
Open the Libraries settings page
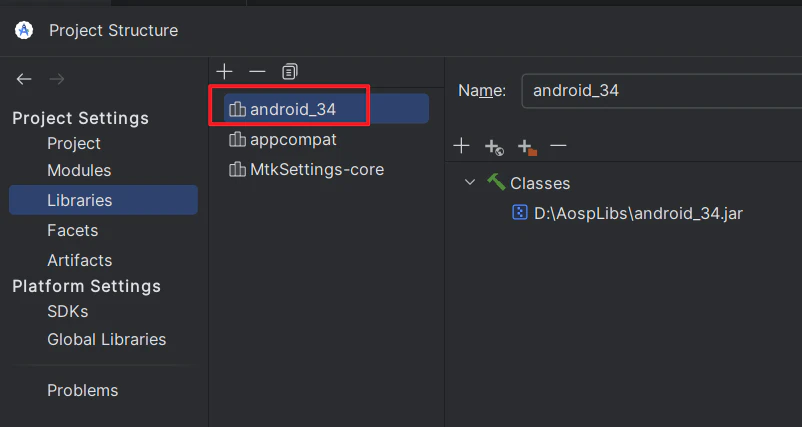(103, 200)
